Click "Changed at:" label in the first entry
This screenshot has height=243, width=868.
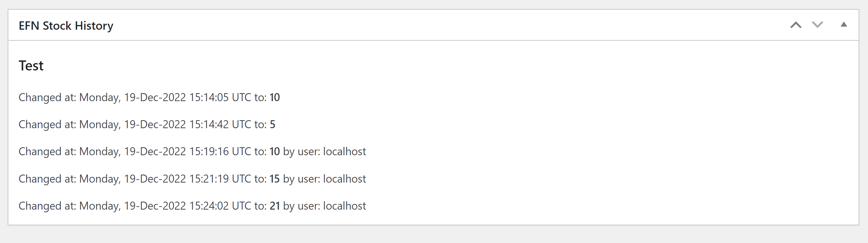pyautogui.click(x=47, y=97)
